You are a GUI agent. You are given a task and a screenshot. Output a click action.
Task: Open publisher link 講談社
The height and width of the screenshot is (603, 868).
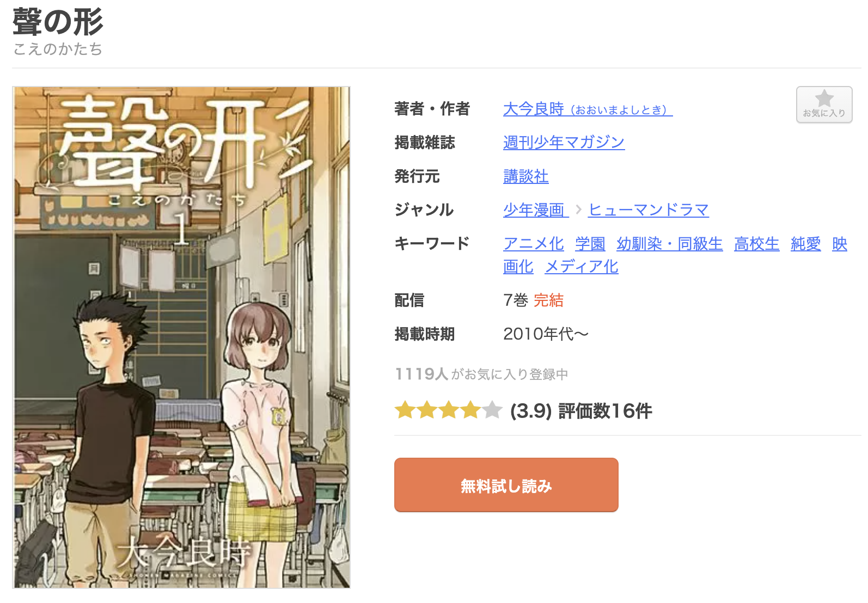(525, 176)
